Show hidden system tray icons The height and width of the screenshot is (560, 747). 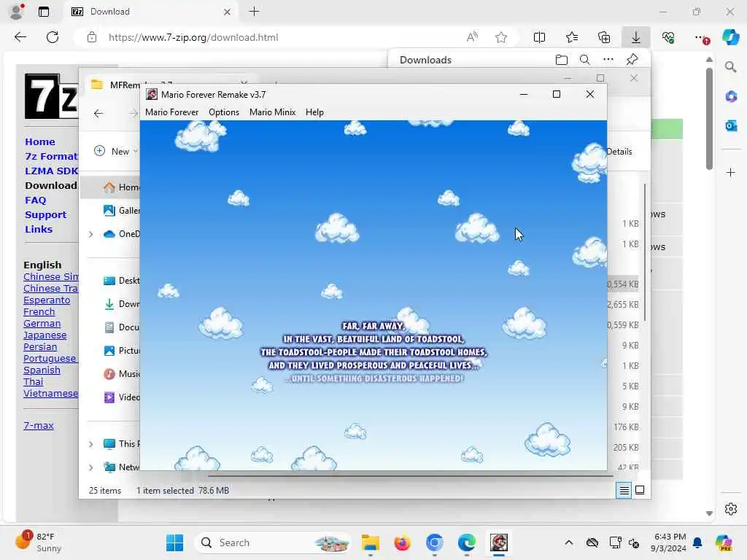pos(569,542)
